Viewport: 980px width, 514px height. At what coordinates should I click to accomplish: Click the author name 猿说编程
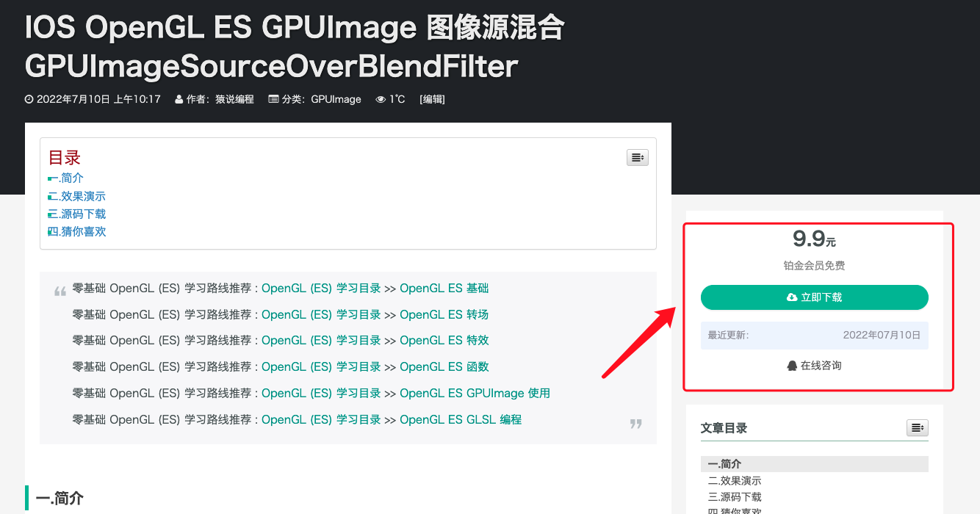234,99
